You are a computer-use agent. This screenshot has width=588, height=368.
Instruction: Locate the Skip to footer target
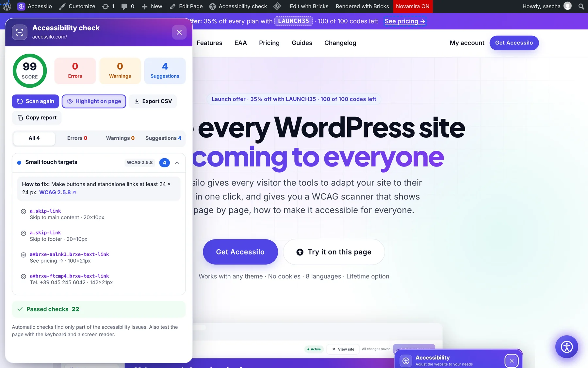coord(24,233)
